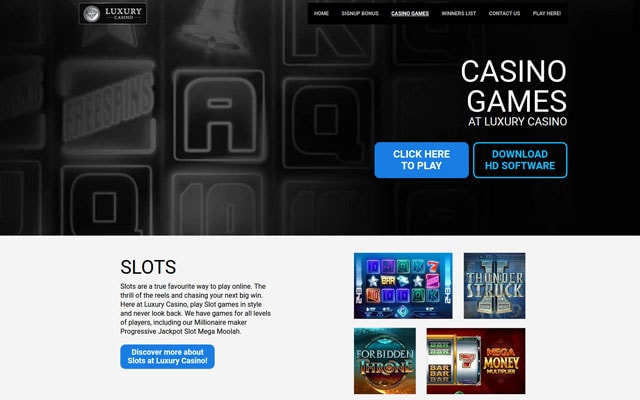
Task: Open Contact Us in the navigation
Action: click(504, 13)
